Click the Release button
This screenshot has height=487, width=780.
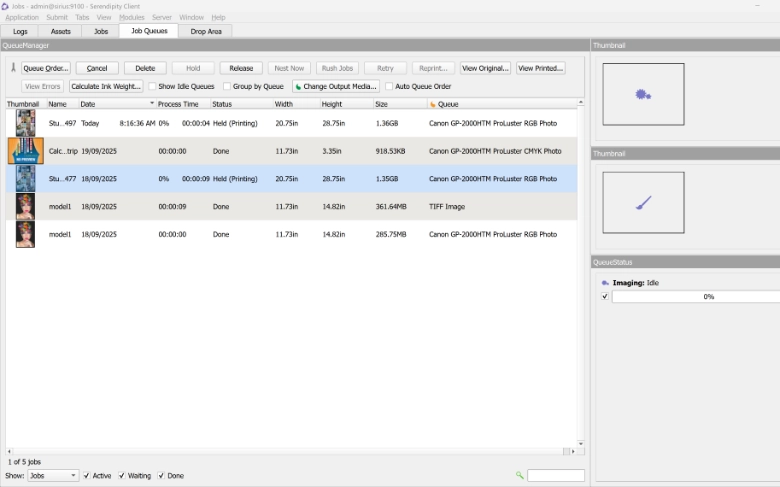point(241,68)
